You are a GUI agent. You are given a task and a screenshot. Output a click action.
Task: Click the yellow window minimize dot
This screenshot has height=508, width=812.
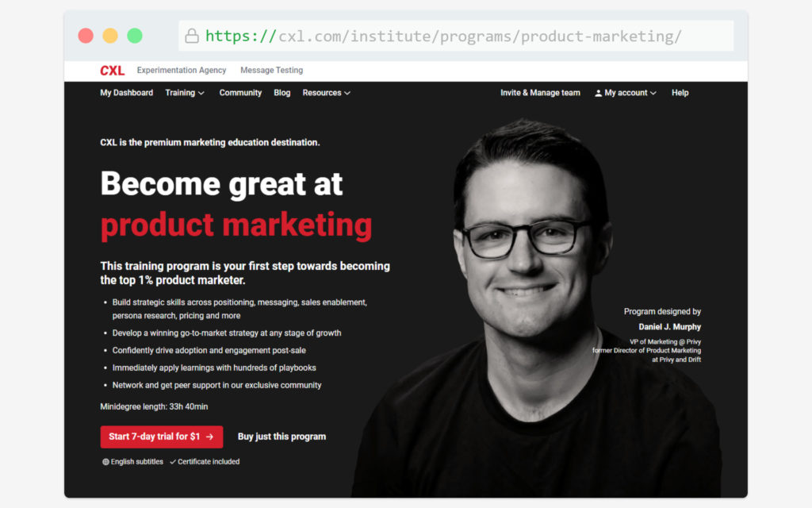[109, 36]
